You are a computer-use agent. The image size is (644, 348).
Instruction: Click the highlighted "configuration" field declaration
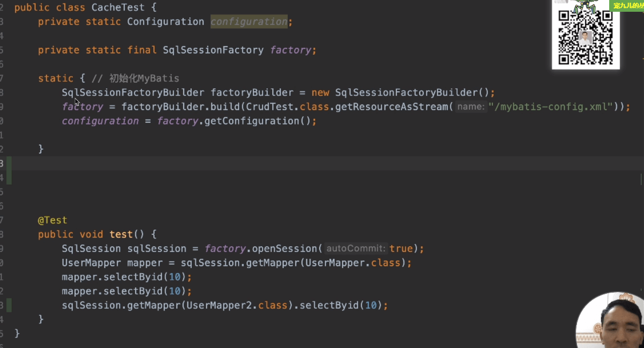249,22
